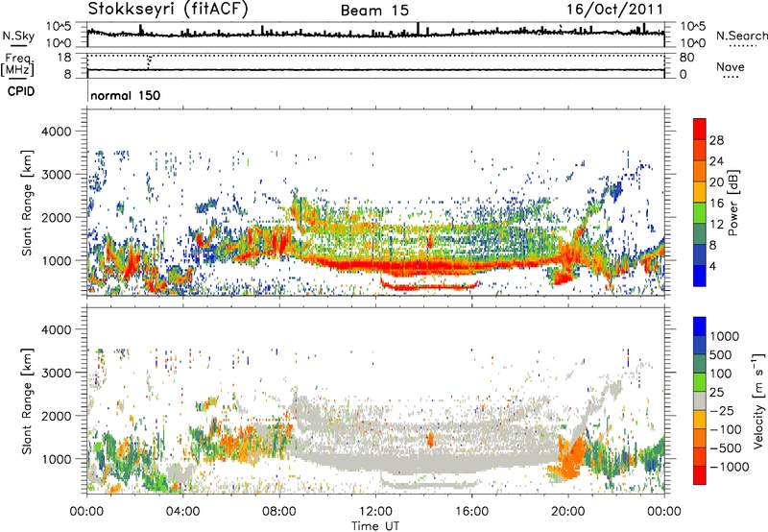Viewport: 768px width, 532px height.
Task: Click the '18' frequency axis label
Action: coord(64,57)
